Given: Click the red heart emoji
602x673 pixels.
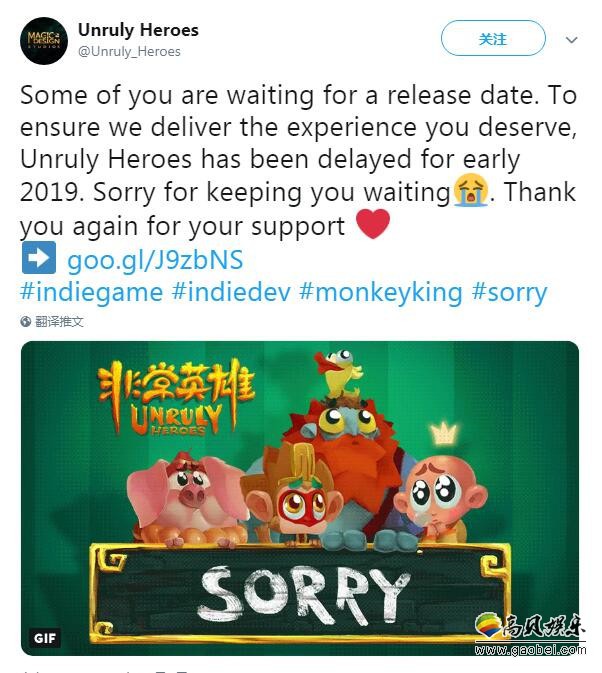Looking at the screenshot, I should [x=373, y=224].
